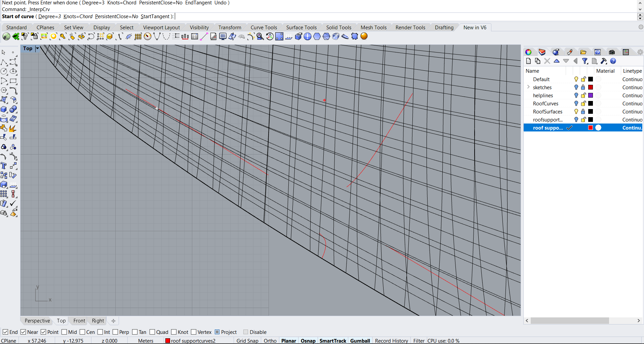Switch to the Perspective viewport tab

37,320
